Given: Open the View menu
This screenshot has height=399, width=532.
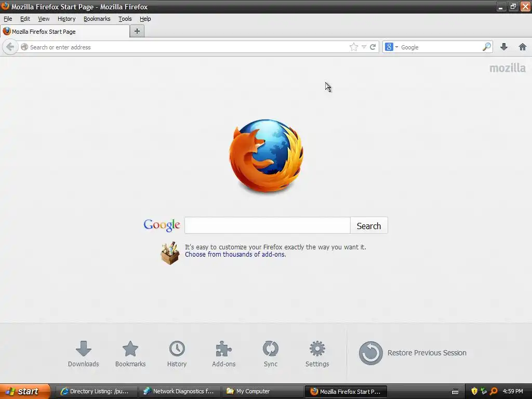Looking at the screenshot, I should click(x=44, y=19).
